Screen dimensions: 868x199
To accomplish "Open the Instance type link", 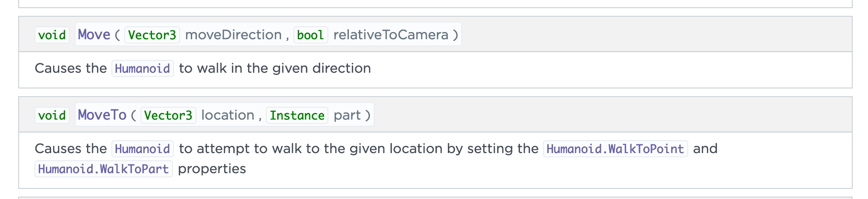I will pos(297,115).
